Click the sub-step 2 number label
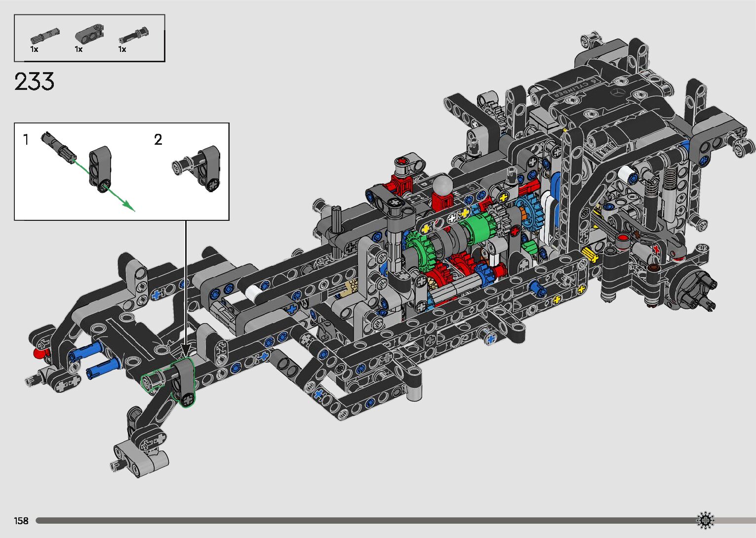Image resolution: width=756 pixels, height=538 pixels. 158,140
